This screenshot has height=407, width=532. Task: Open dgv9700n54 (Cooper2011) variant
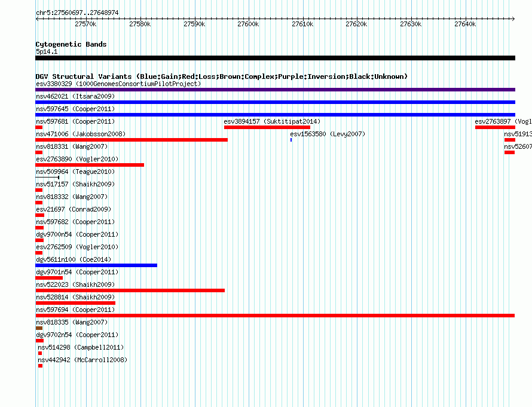(77, 234)
